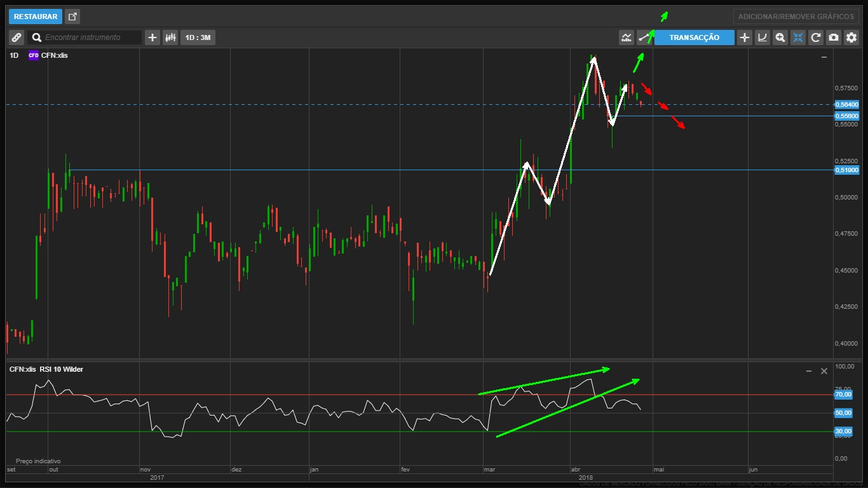The image size is (868, 488).
Task: Click the link chart icon
Action: pyautogui.click(x=17, y=37)
